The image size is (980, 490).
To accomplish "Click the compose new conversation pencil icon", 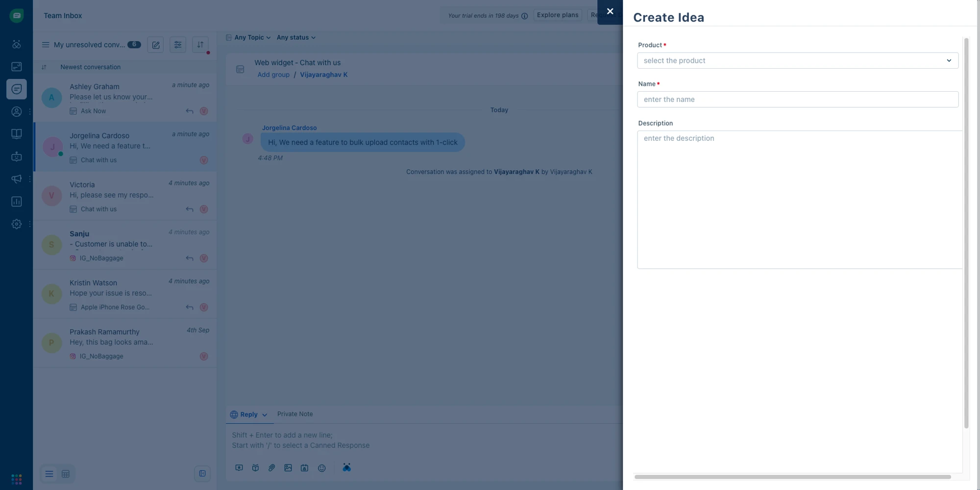I will [155, 45].
